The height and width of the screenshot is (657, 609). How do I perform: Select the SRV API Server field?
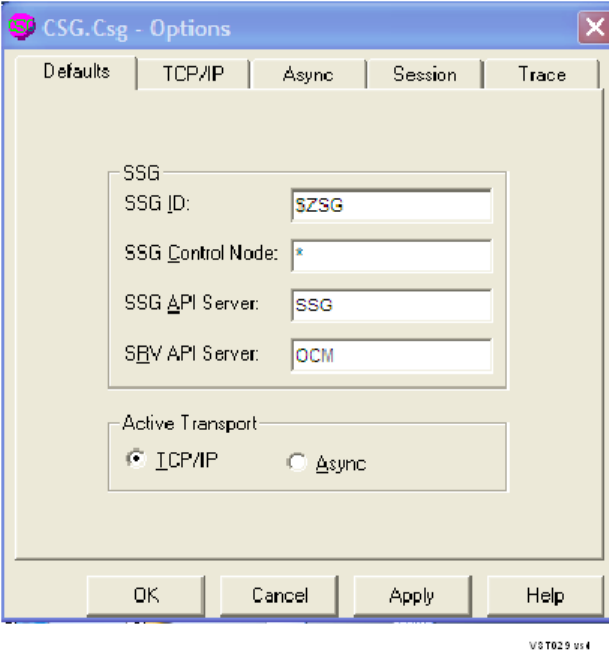(391, 355)
